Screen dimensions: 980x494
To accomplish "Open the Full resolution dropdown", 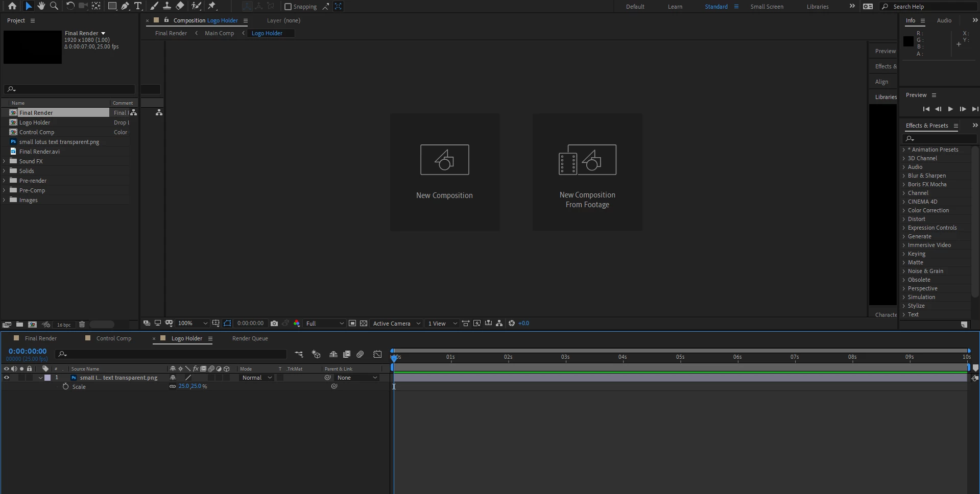I will pos(325,324).
